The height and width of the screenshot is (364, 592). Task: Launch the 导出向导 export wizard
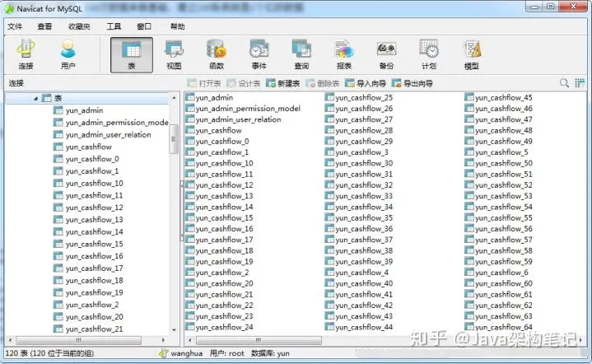pyautogui.click(x=413, y=83)
